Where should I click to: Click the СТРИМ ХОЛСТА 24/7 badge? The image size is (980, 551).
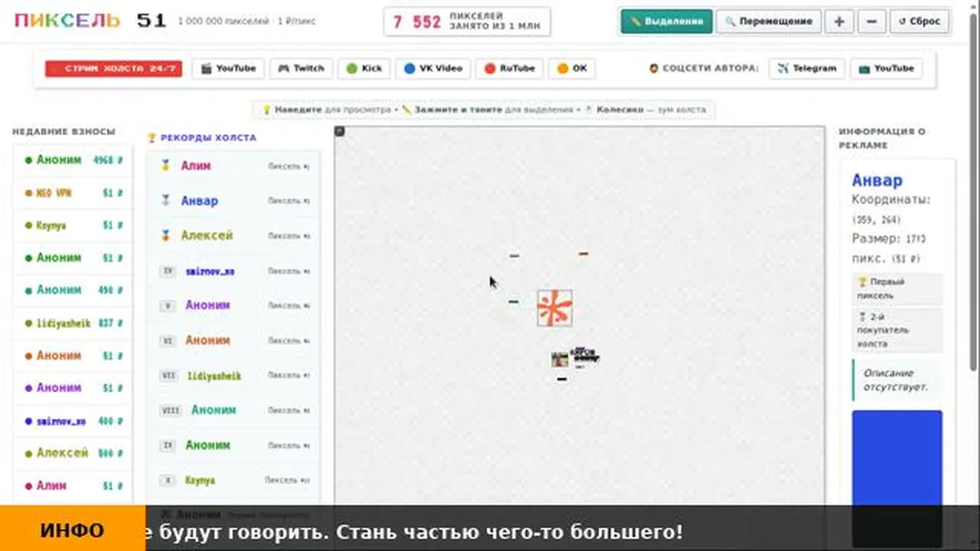click(x=113, y=68)
